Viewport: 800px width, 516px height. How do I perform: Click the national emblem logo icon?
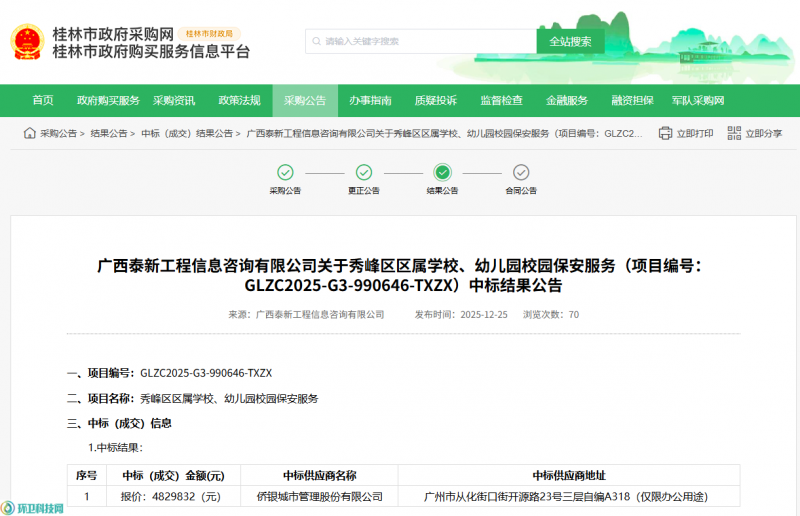[x=26, y=42]
